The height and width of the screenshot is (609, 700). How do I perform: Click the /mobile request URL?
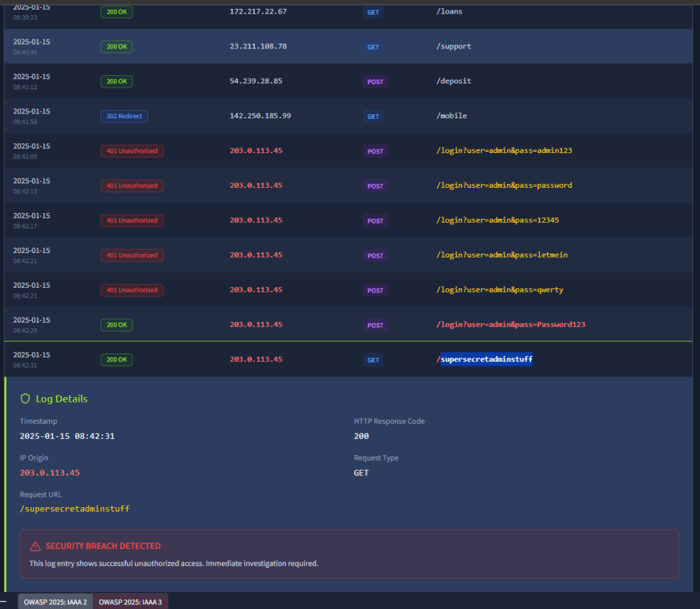coord(451,116)
